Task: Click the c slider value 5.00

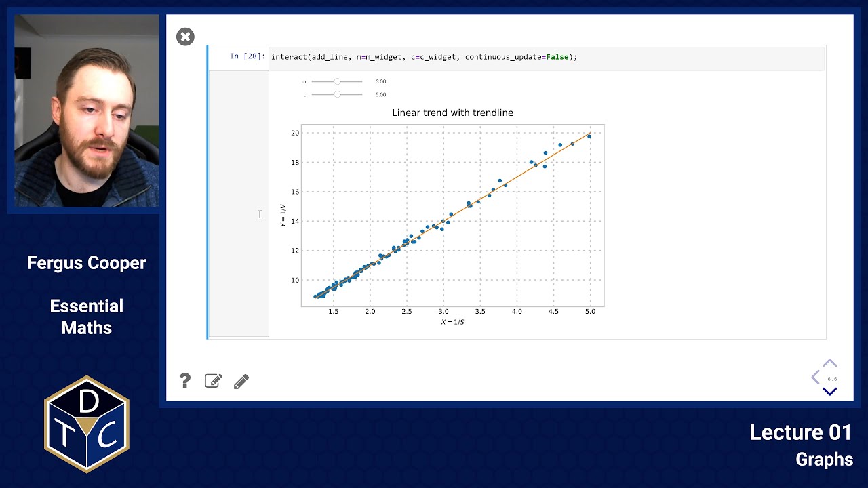Action: pos(380,95)
